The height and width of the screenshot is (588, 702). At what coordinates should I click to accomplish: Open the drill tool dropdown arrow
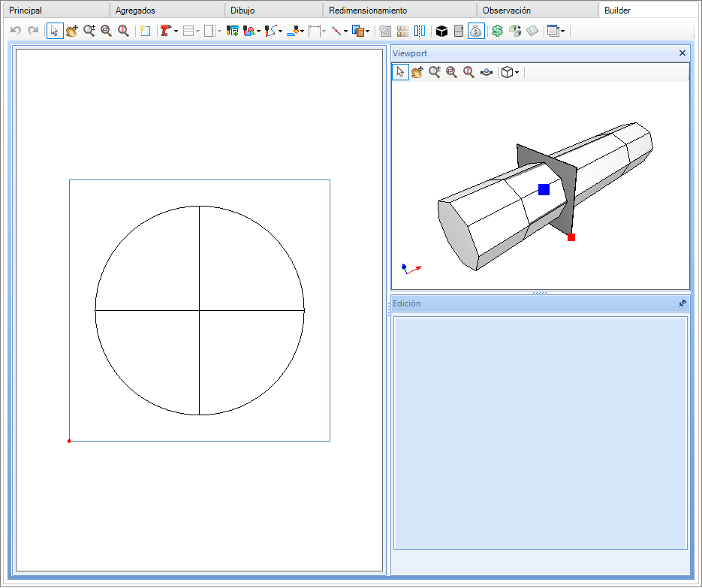176,32
